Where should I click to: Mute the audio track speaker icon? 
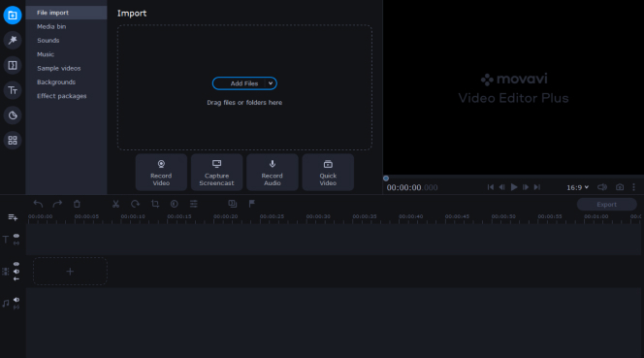pos(16,300)
